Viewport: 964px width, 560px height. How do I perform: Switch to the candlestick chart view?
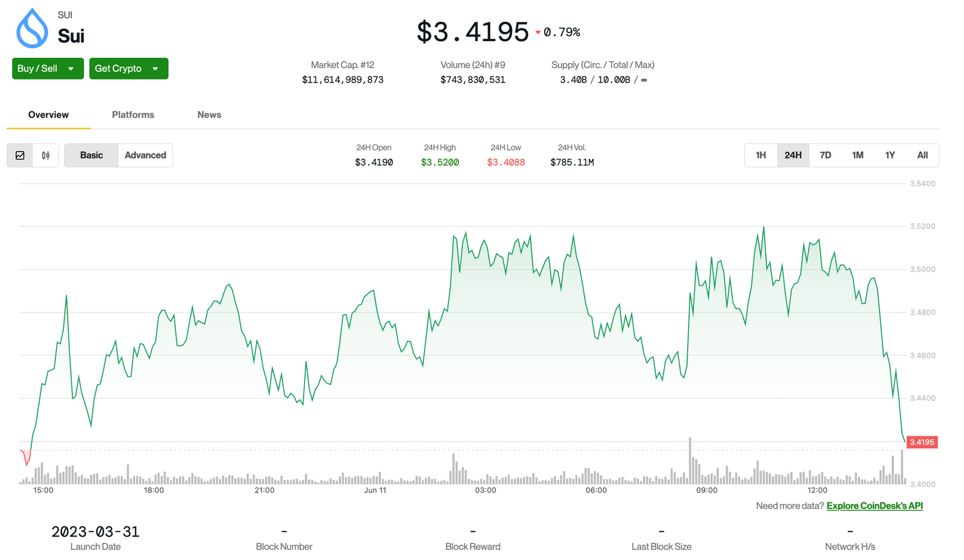click(x=45, y=155)
